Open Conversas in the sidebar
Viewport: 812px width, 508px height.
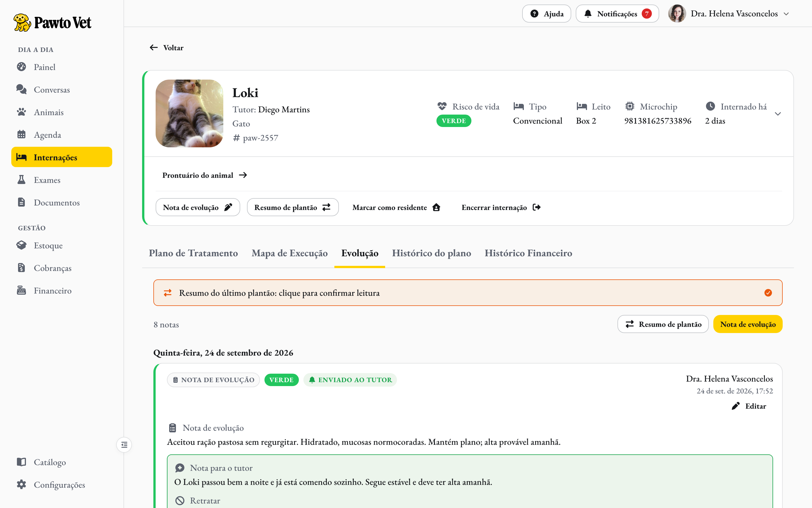click(62, 89)
